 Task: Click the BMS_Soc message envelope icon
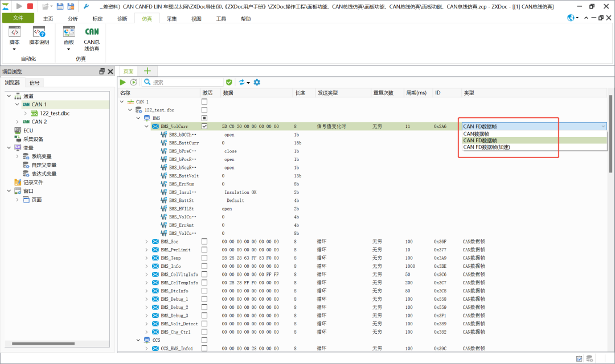155,241
